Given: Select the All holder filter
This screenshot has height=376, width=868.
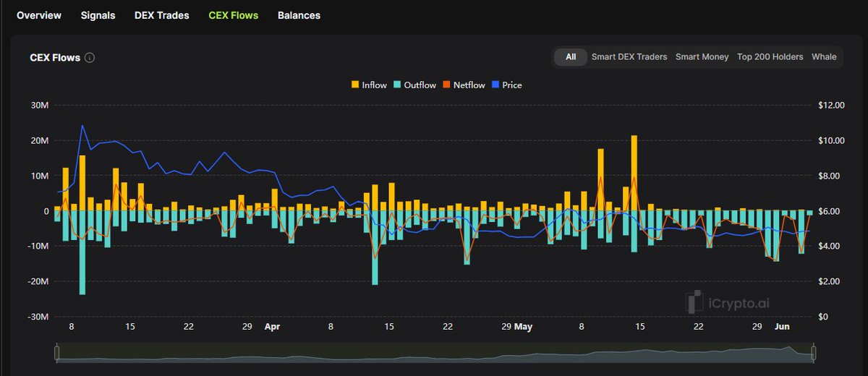Looking at the screenshot, I should pyautogui.click(x=571, y=56).
